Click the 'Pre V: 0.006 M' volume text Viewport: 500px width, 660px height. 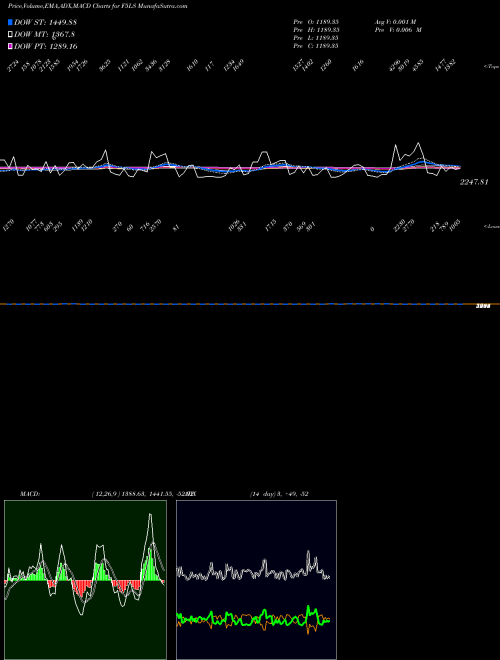point(398,30)
